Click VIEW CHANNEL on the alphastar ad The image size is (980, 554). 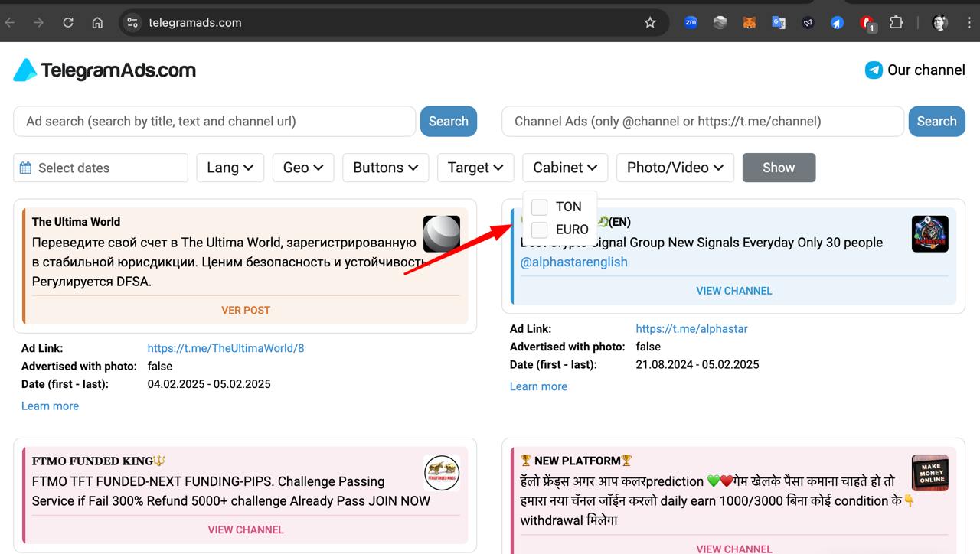coord(734,291)
